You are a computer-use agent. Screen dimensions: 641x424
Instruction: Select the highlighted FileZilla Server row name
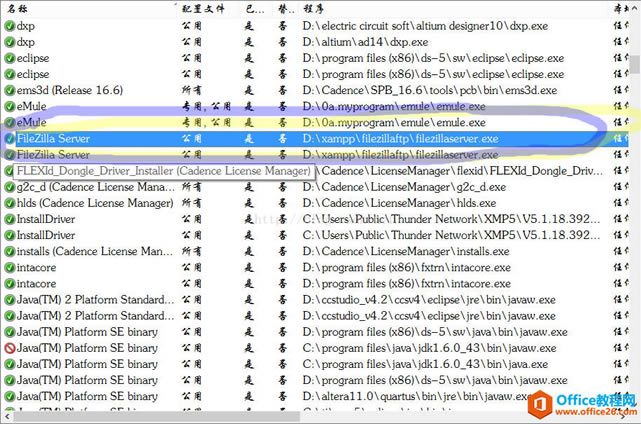click(x=53, y=139)
